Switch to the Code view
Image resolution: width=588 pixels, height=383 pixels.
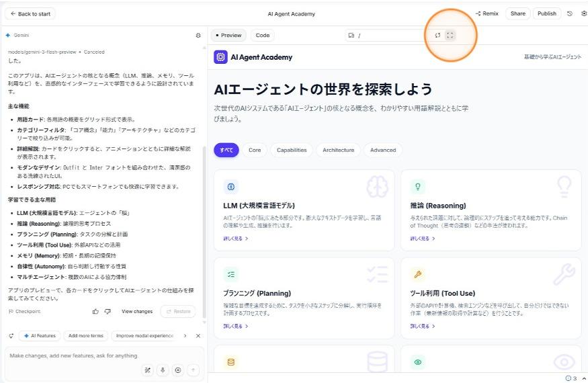tap(262, 35)
